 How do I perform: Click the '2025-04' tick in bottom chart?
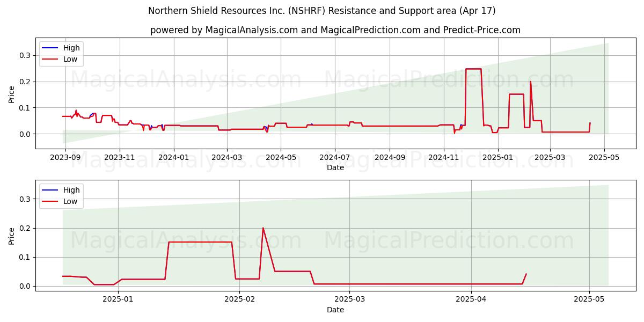click(471, 300)
